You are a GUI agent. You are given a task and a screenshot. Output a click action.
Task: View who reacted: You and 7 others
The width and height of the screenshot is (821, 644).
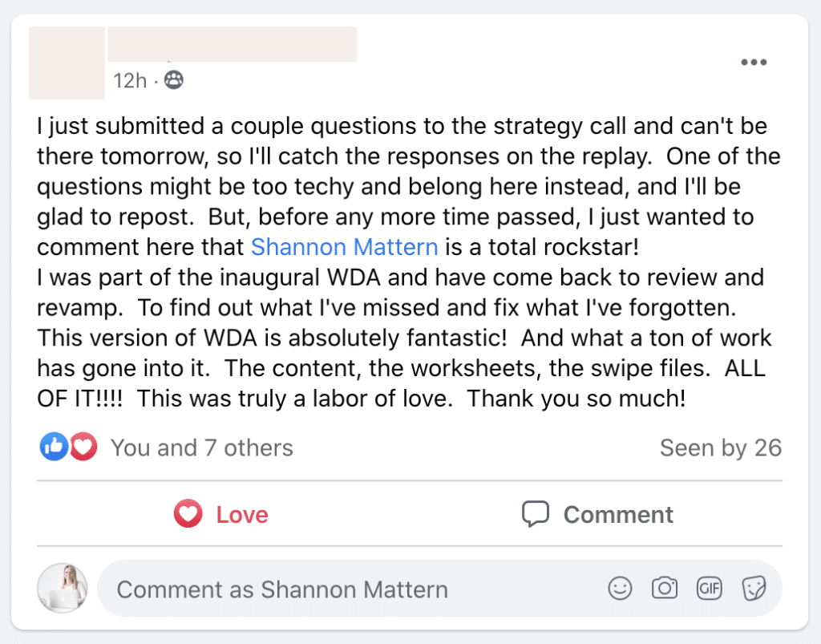tap(201, 448)
